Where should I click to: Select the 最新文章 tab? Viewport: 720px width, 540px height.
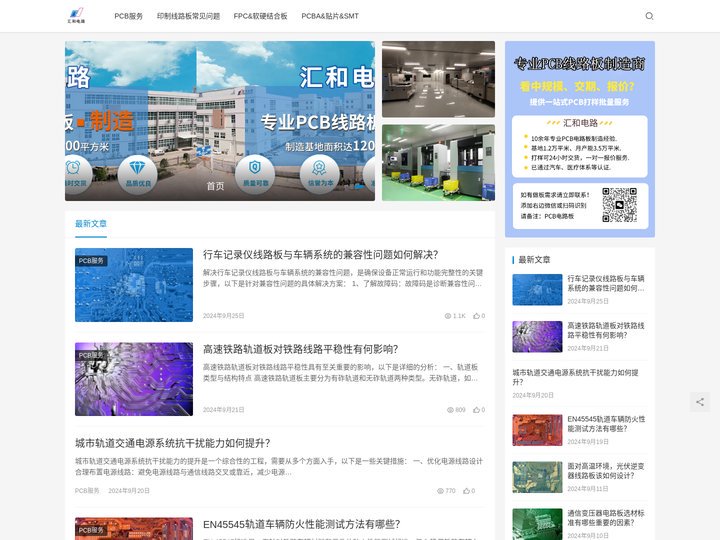click(x=91, y=224)
